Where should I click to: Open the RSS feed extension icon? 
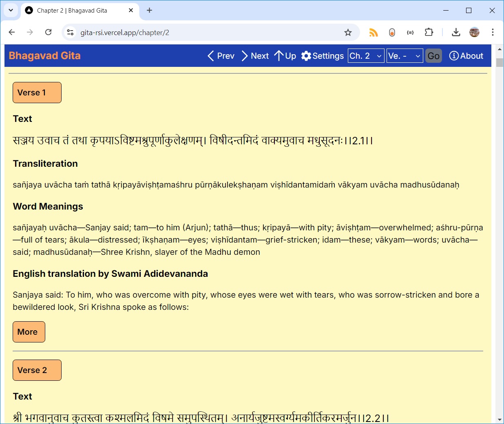pyautogui.click(x=374, y=32)
